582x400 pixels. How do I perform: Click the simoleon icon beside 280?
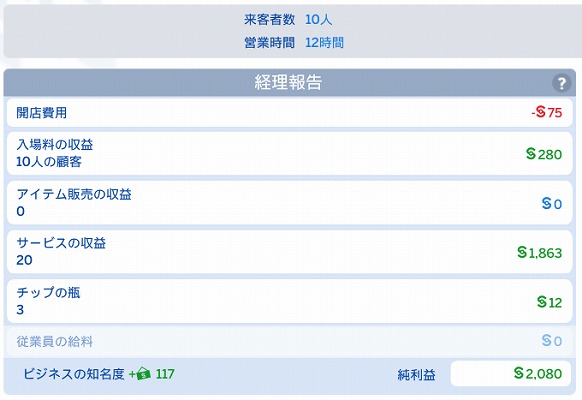[531, 154]
